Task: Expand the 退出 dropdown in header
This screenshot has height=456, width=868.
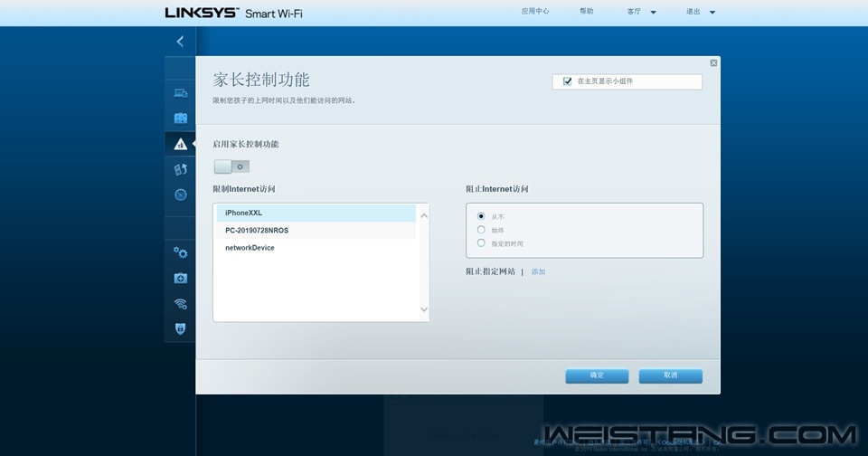Action: [x=701, y=12]
